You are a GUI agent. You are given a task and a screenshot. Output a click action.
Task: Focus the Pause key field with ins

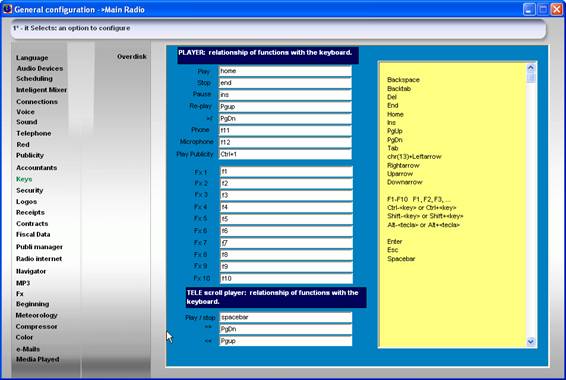[285, 95]
